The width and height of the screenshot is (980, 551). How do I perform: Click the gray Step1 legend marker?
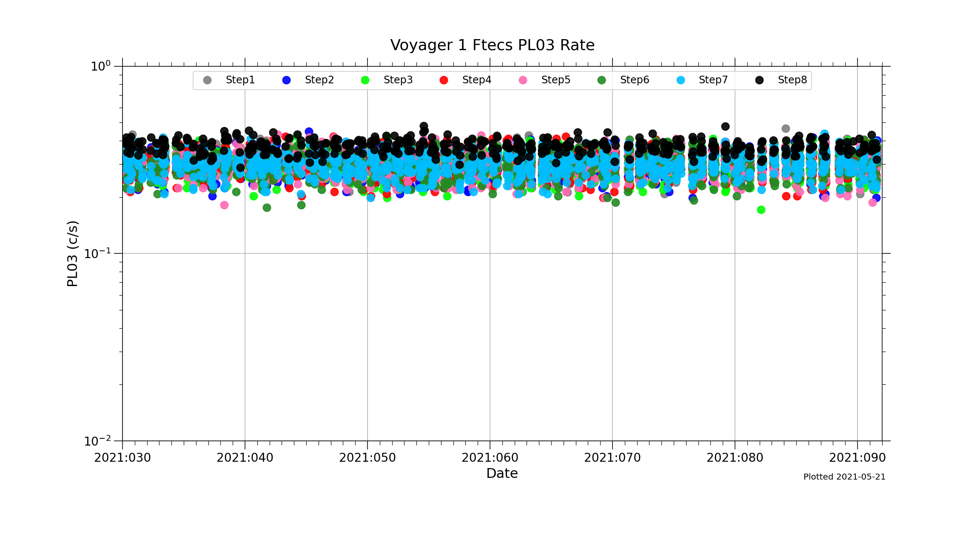207,80
